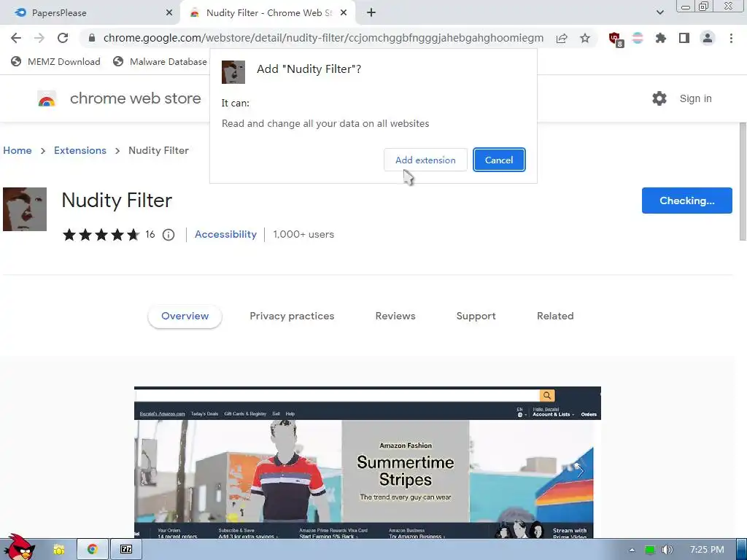The width and height of the screenshot is (747, 560).
Task: Open Chrome's three-dot menu
Action: click(x=731, y=38)
